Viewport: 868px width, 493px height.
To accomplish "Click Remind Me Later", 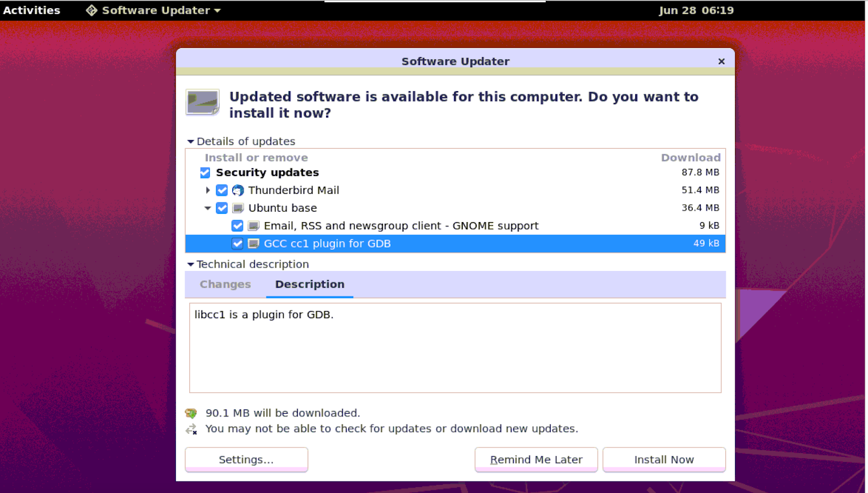I will click(x=536, y=460).
